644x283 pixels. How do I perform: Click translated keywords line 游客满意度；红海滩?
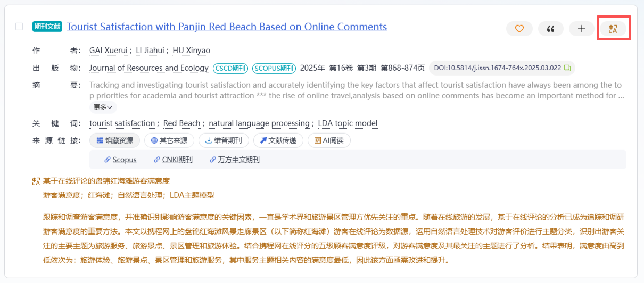[128, 195]
